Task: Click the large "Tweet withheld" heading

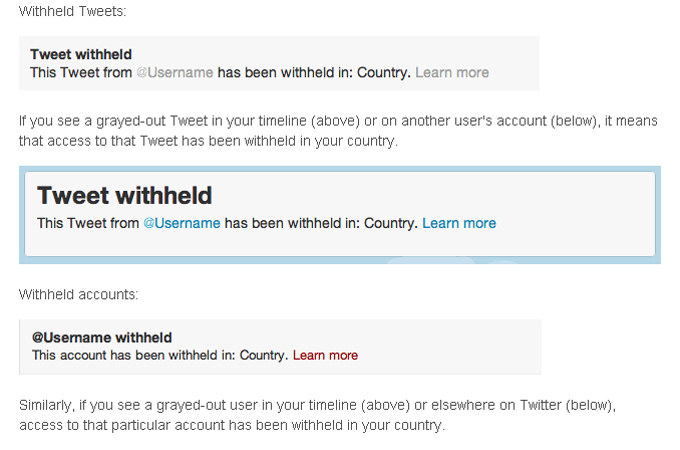Action: pyautogui.click(x=124, y=195)
